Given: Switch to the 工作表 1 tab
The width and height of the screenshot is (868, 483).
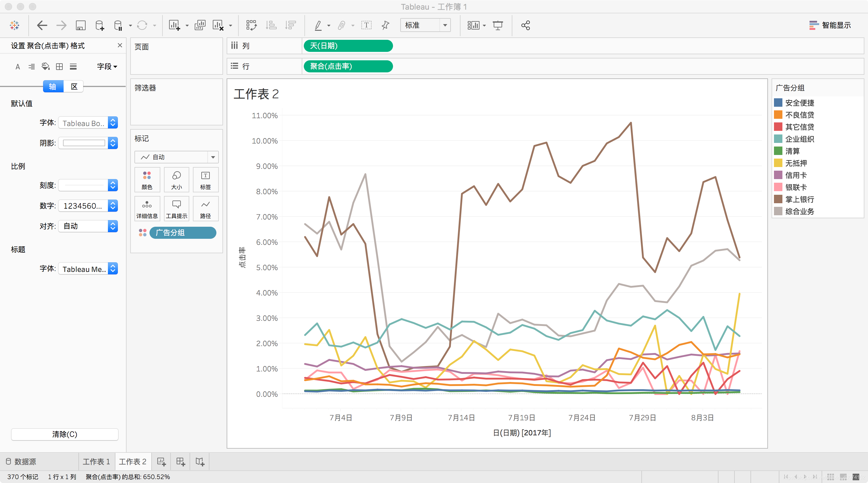Looking at the screenshot, I should [x=96, y=461].
